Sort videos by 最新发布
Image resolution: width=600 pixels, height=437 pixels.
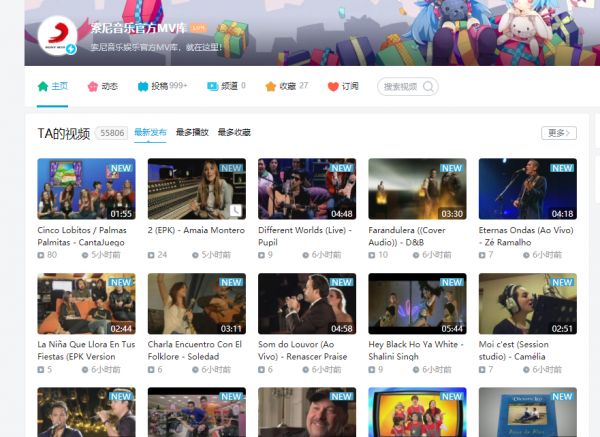tap(150, 132)
